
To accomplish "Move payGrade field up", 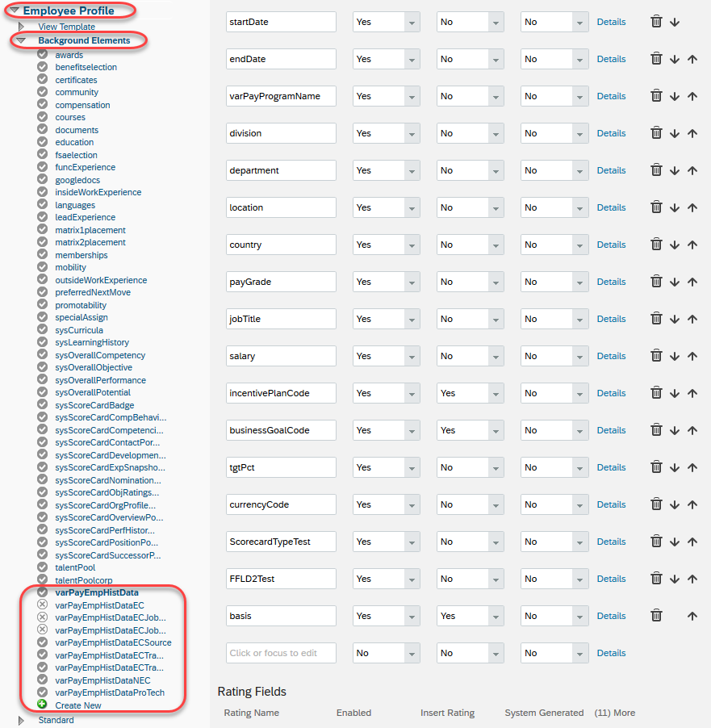I will [692, 282].
